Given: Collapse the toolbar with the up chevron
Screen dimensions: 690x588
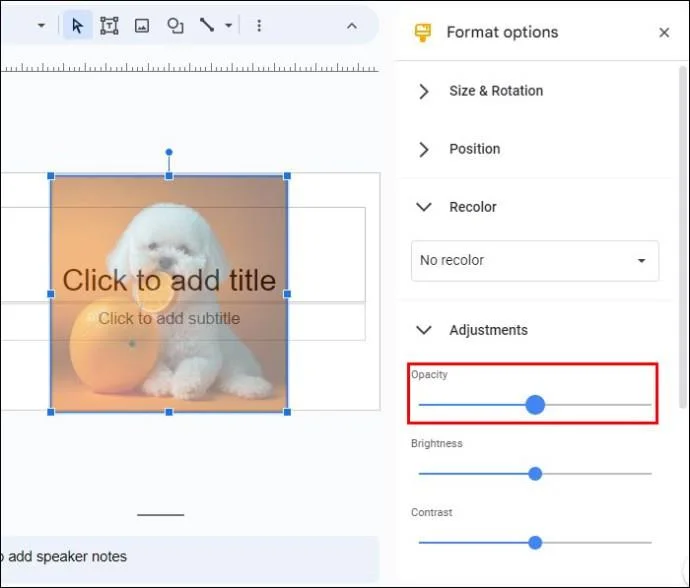Looking at the screenshot, I should pos(352,26).
